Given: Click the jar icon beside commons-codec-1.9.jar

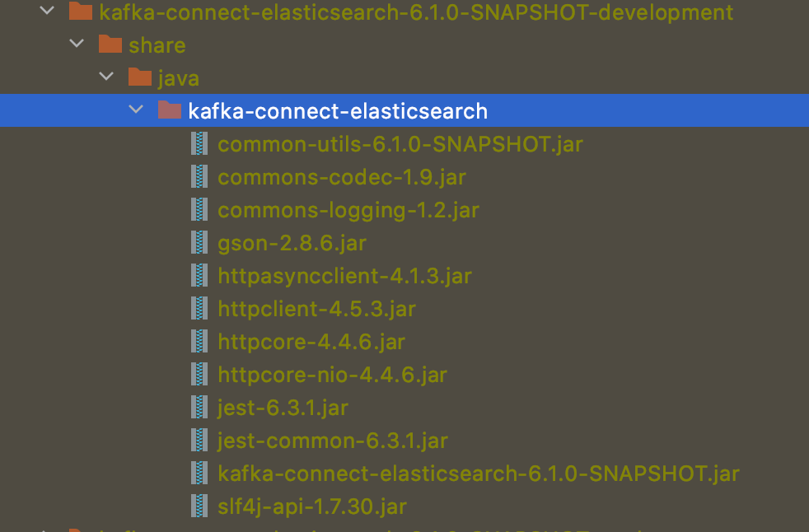Looking at the screenshot, I should [199, 176].
